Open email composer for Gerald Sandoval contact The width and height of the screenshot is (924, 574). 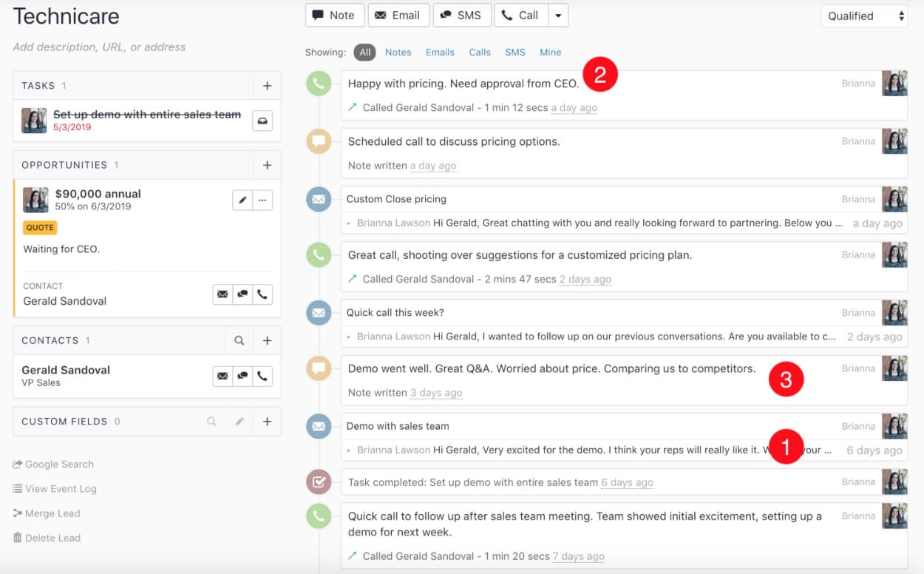point(222,376)
